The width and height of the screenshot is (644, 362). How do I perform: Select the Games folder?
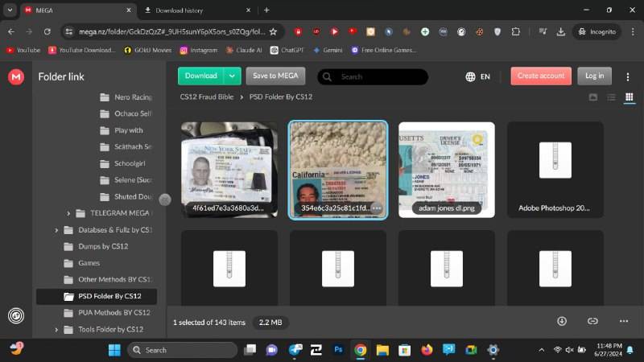82,263
